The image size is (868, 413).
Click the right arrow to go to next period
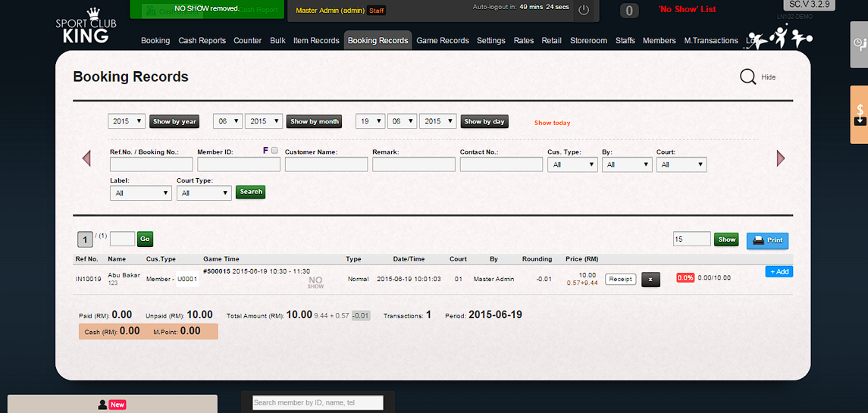click(x=781, y=158)
